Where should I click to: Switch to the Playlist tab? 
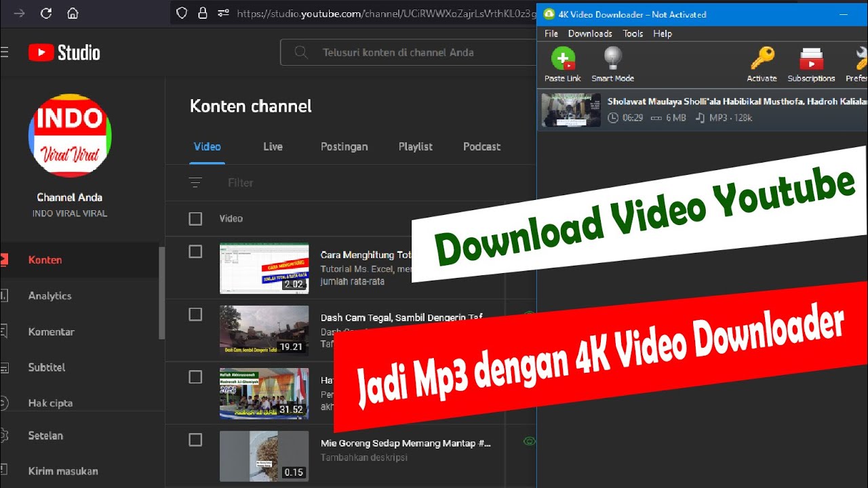[x=416, y=146]
